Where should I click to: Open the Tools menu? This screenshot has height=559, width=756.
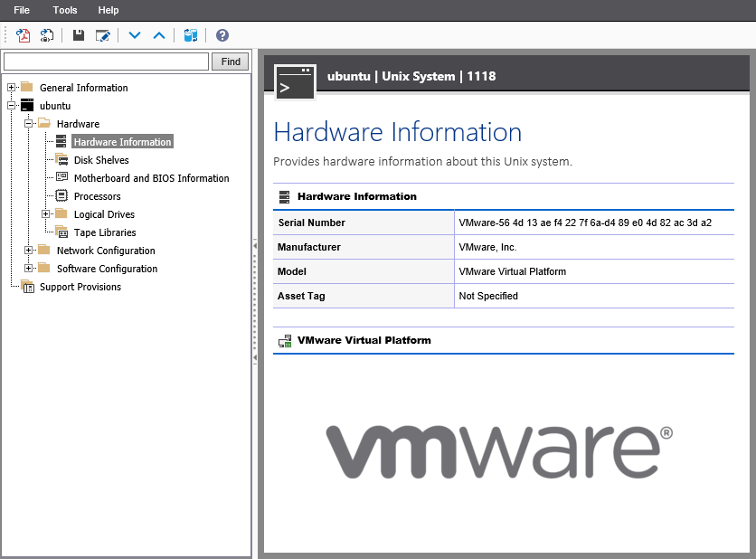tap(64, 10)
